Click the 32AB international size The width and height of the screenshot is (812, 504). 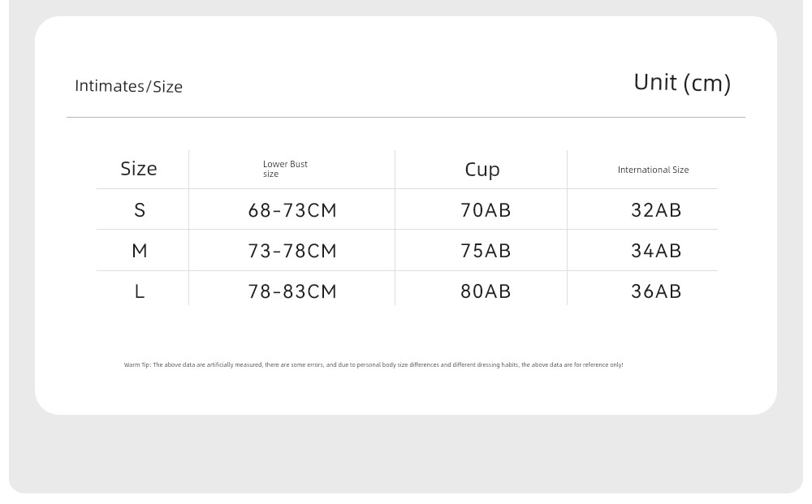tap(656, 210)
